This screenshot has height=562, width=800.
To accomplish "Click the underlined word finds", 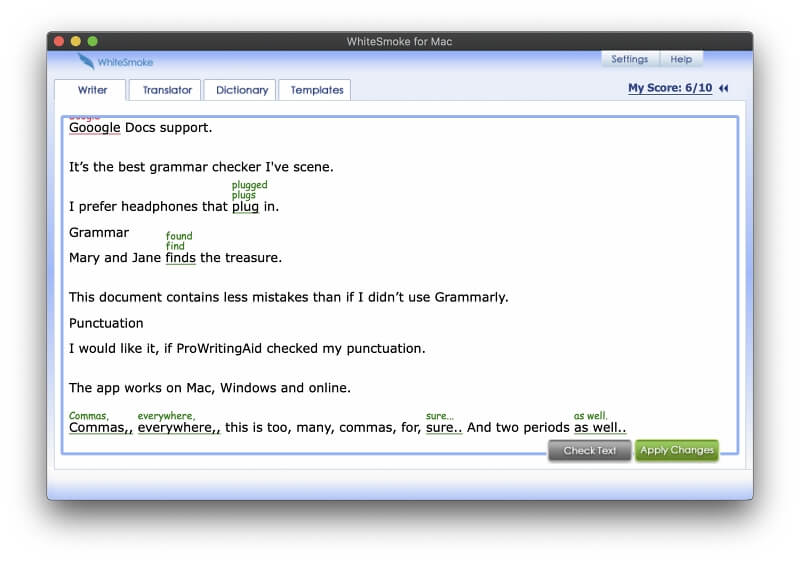I will coord(181,258).
